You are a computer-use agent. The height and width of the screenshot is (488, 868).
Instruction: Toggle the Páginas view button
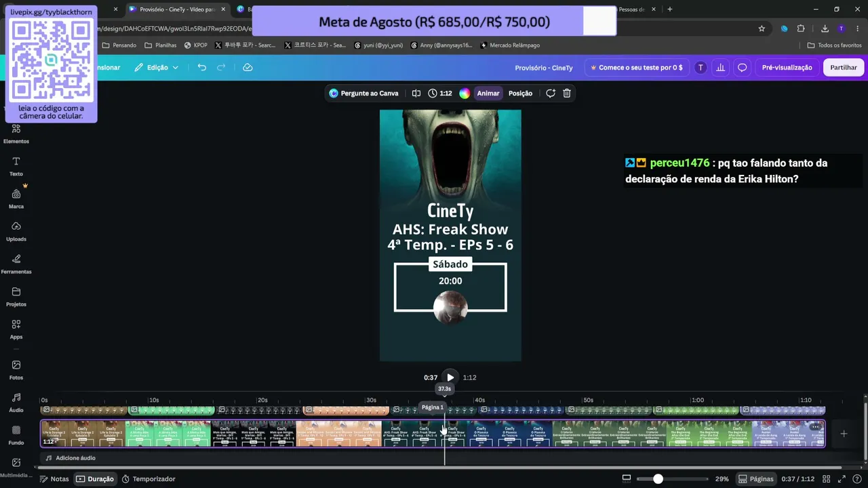point(755,479)
